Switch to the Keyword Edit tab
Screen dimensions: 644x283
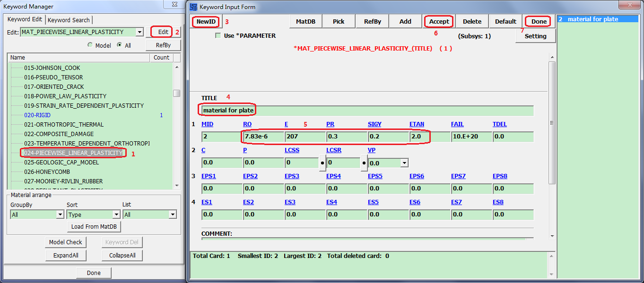pos(25,19)
